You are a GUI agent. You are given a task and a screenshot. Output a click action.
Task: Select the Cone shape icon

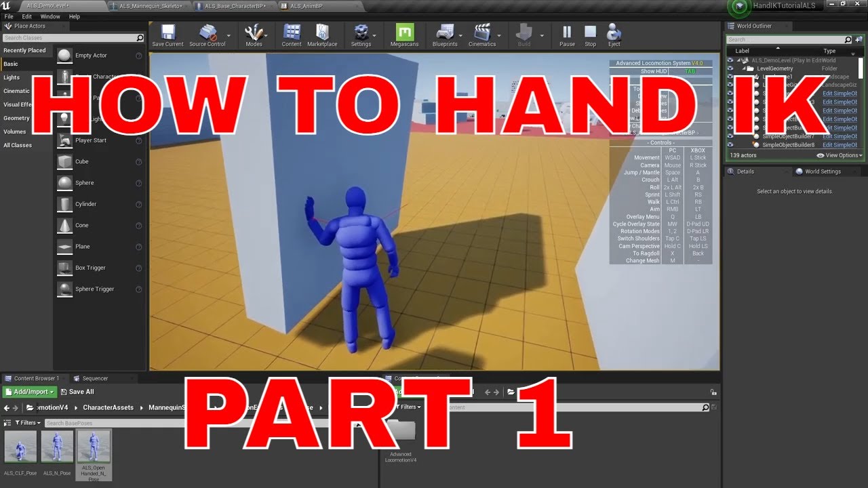(x=64, y=225)
